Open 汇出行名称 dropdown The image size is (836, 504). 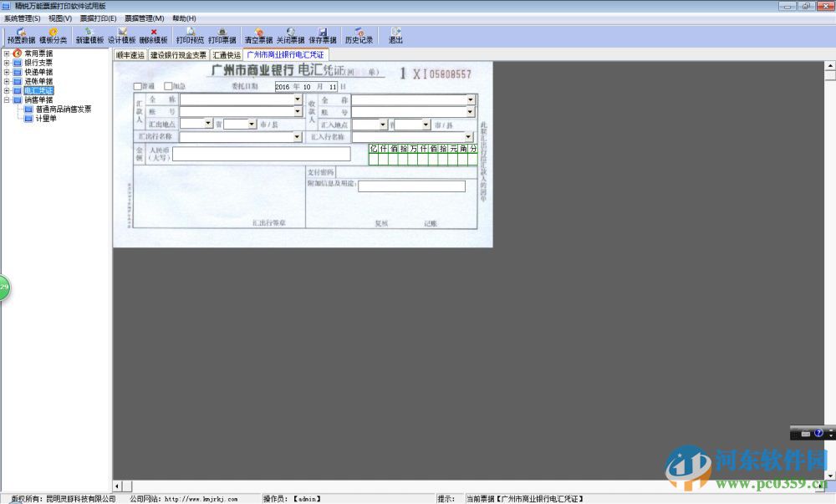pos(298,137)
